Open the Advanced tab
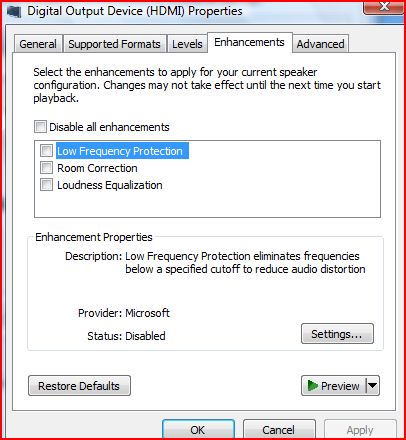 tap(320, 44)
